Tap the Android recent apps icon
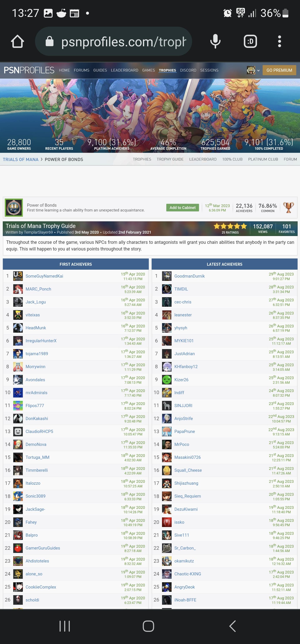This screenshot has height=644, width=300. pyautogui.click(x=65, y=626)
